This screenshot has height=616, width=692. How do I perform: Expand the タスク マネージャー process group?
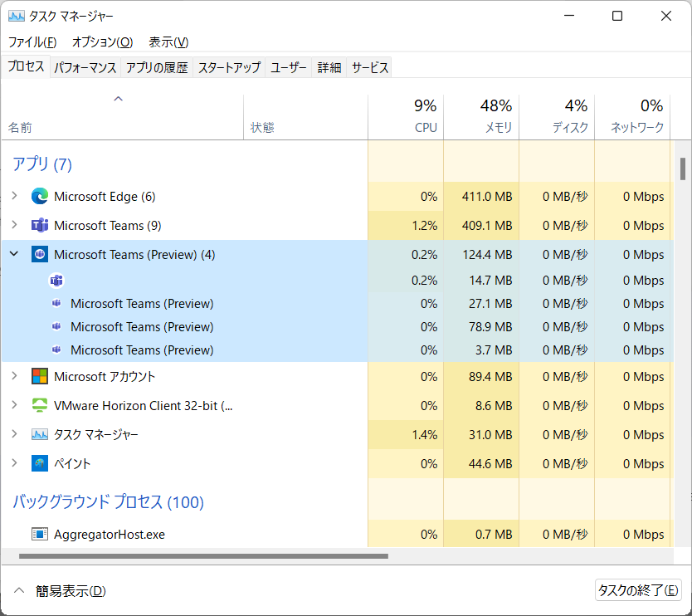pyautogui.click(x=14, y=434)
